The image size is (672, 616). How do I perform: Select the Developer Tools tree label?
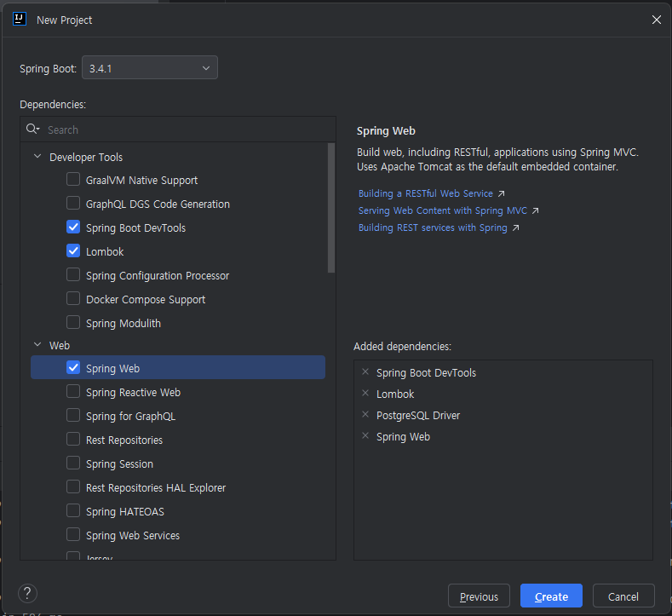pos(86,158)
